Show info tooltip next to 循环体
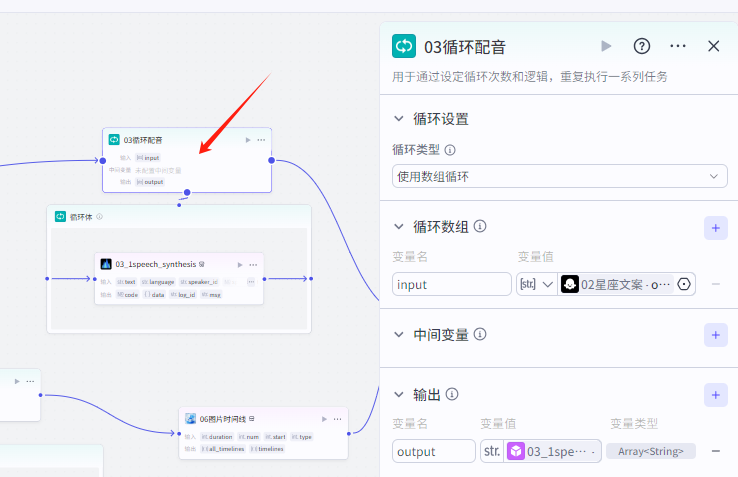The width and height of the screenshot is (738, 477). (x=99, y=217)
